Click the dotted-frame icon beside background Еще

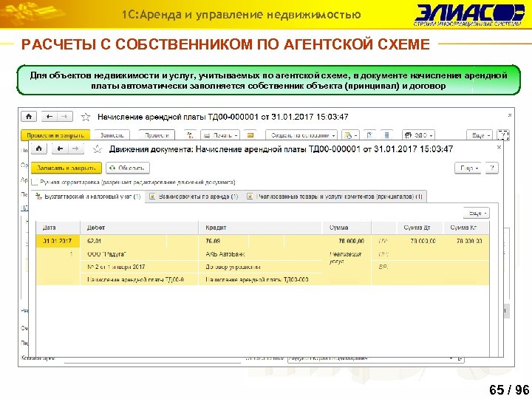click(503, 135)
